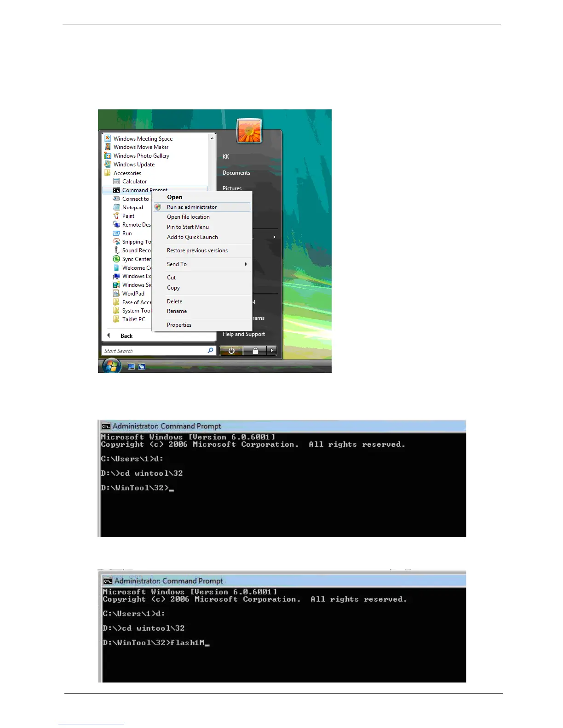Open Windows Meeting Space icon
The width and height of the screenshot is (563, 728).
108,138
